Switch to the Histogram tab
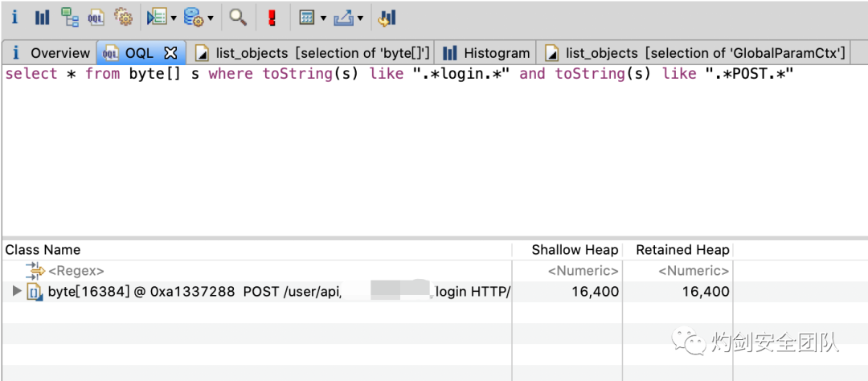This screenshot has width=868, height=381. tap(486, 53)
